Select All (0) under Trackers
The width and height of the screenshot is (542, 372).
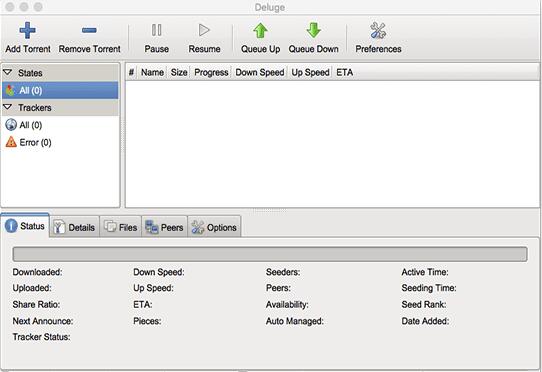point(60,125)
